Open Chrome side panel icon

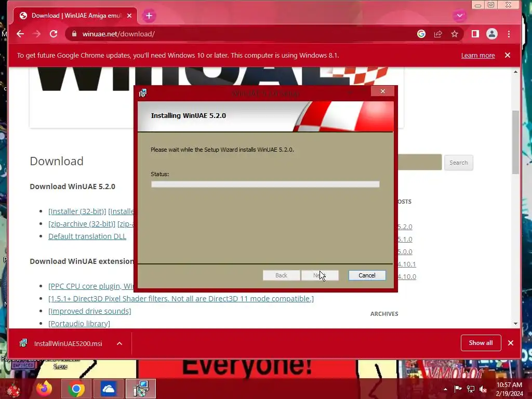[475, 34]
